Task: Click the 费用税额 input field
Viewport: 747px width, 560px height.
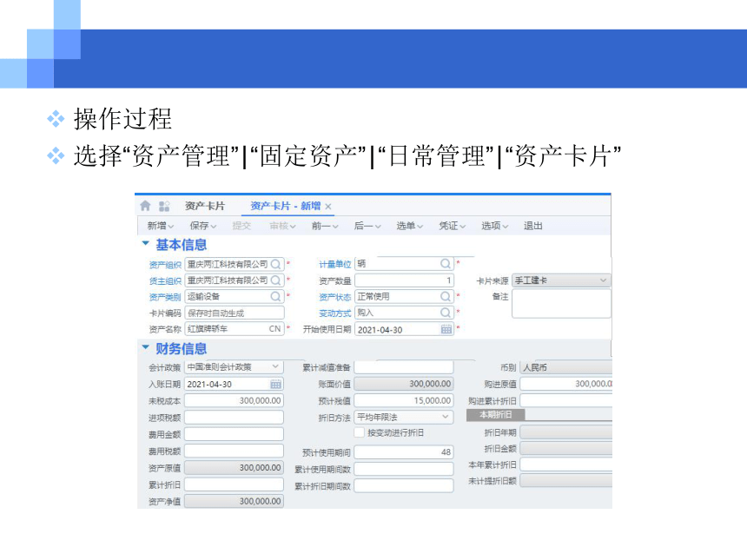Action: [234, 451]
